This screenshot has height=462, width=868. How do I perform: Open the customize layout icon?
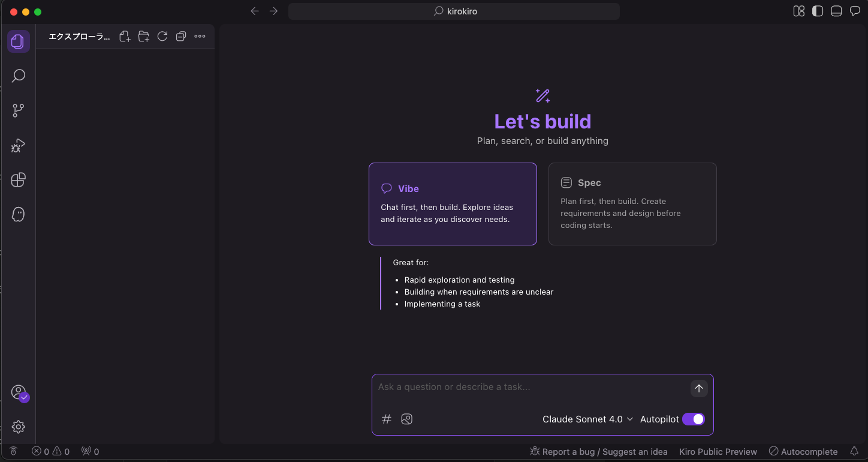pyautogui.click(x=798, y=11)
